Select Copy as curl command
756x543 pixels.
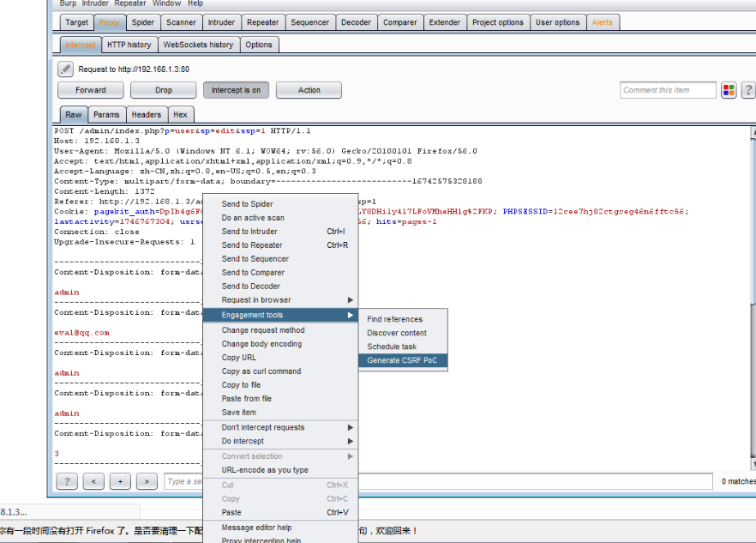click(x=280, y=371)
